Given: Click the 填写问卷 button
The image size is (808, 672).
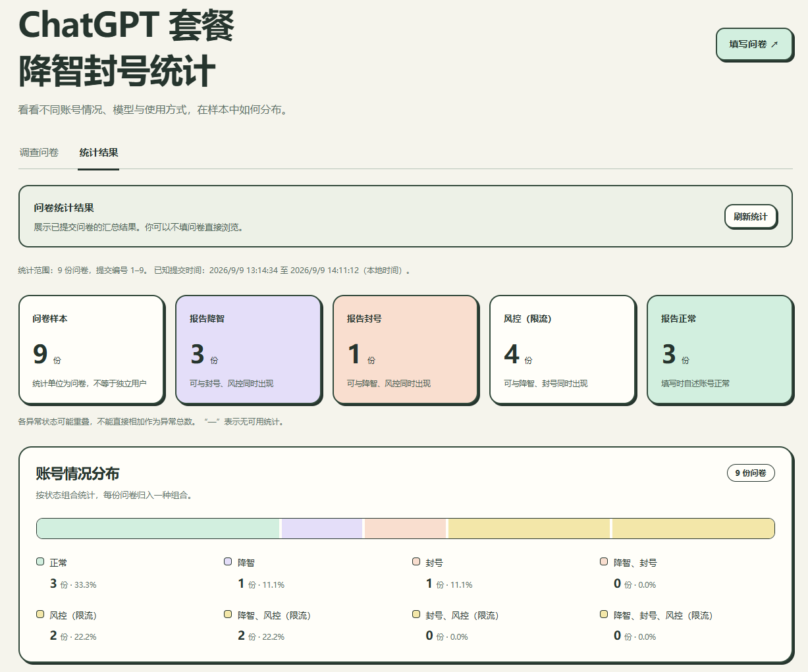Looking at the screenshot, I should 753,44.
